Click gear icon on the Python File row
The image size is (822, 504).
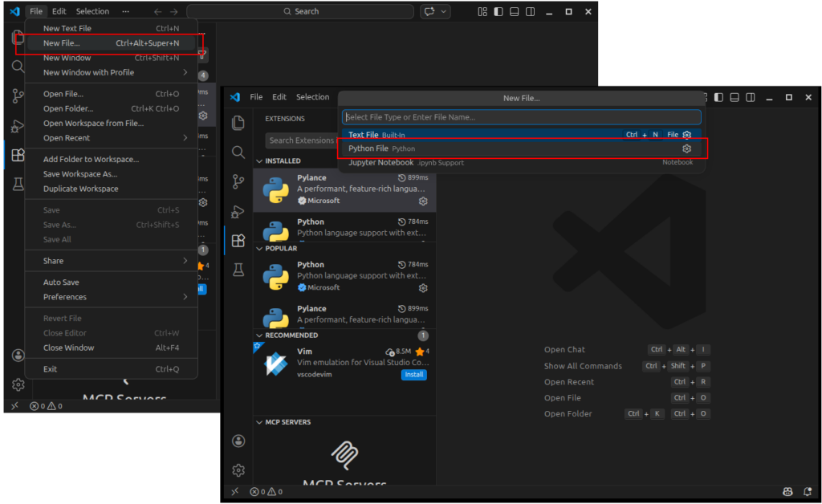[x=686, y=148]
